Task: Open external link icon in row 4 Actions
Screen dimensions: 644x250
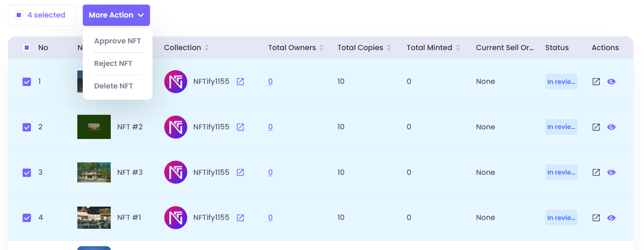Action: 596,217
